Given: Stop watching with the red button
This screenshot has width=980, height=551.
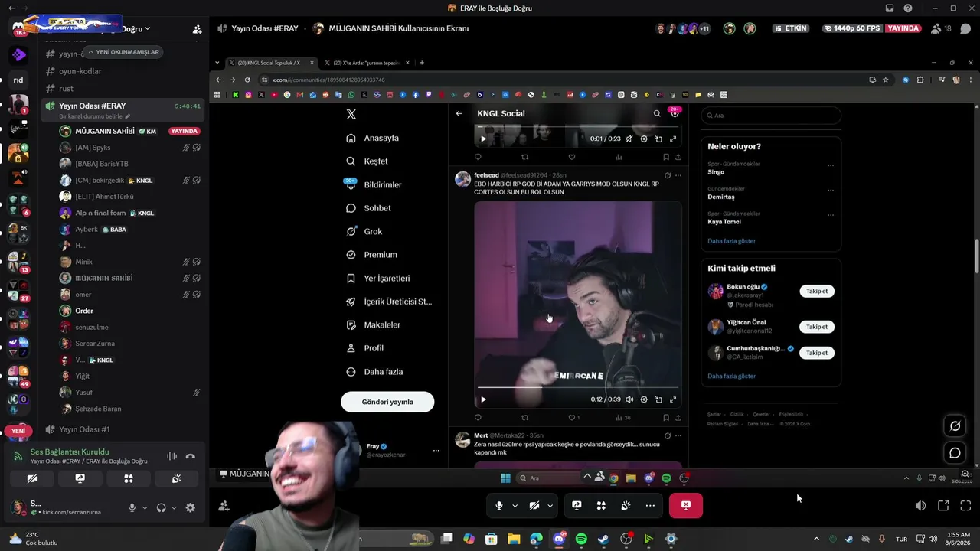Looking at the screenshot, I should [686, 505].
